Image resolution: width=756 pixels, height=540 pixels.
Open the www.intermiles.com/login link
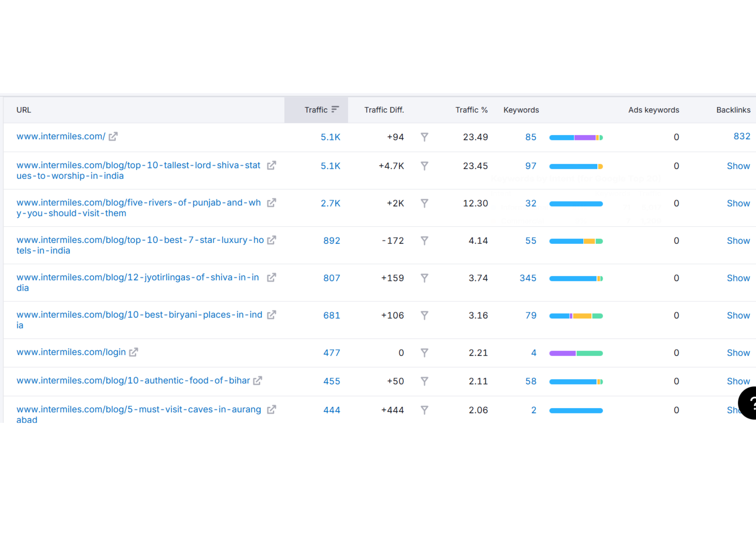(71, 352)
